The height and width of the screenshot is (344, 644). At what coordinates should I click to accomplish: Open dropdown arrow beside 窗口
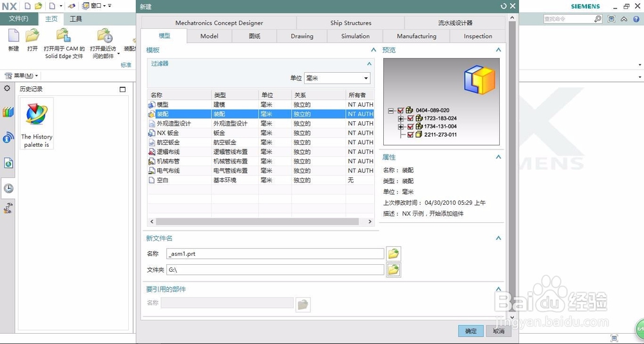click(x=104, y=6)
